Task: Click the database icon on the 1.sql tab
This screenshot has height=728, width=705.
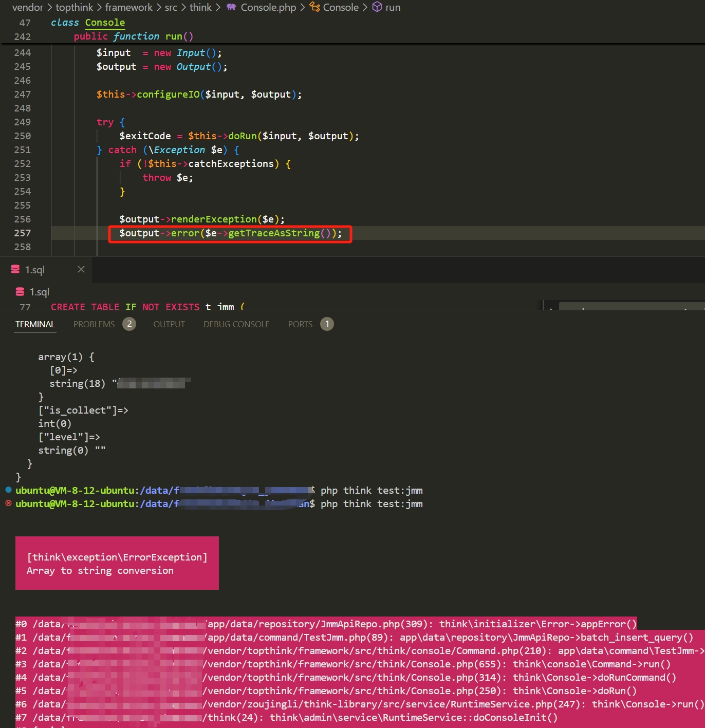Action: (15, 269)
